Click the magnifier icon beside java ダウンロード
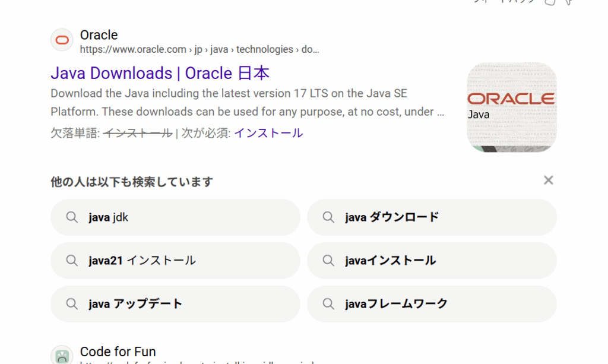This screenshot has height=364, width=608. pos(328,217)
